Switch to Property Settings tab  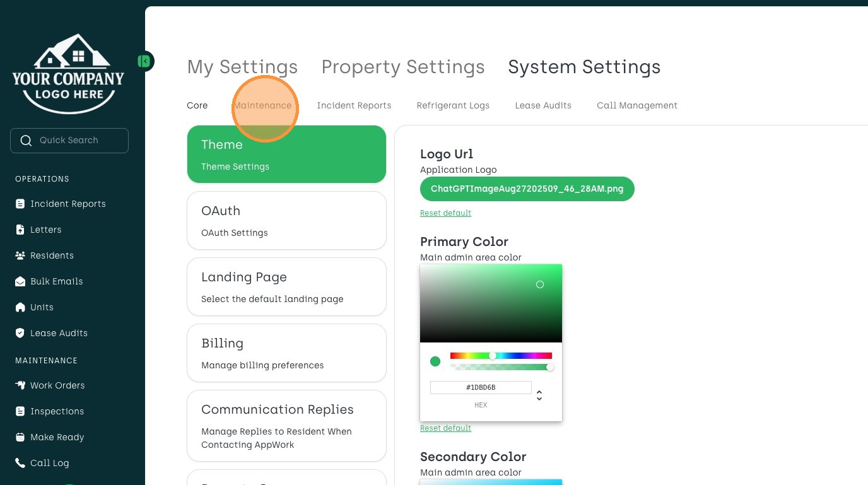pyautogui.click(x=403, y=67)
